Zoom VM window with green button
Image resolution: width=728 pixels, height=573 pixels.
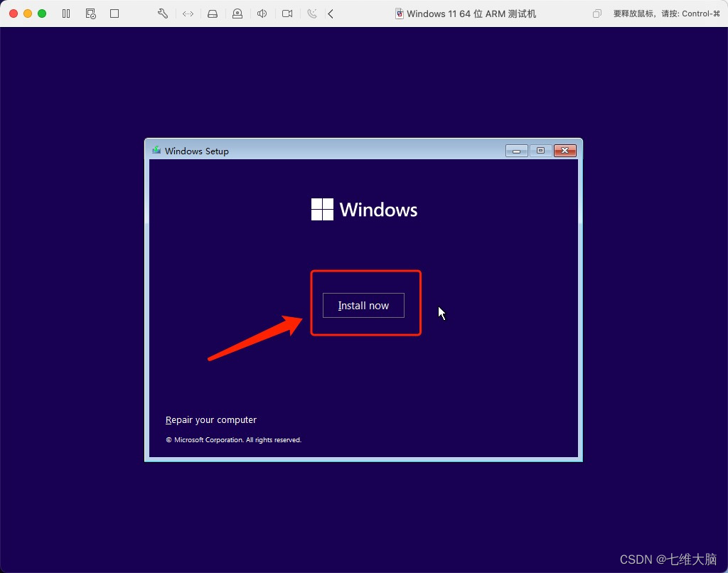(x=42, y=14)
